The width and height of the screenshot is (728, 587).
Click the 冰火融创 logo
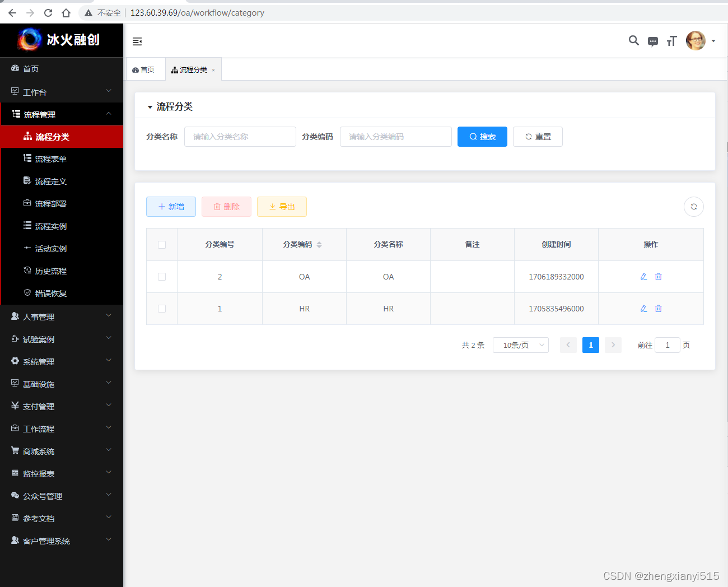(58, 40)
